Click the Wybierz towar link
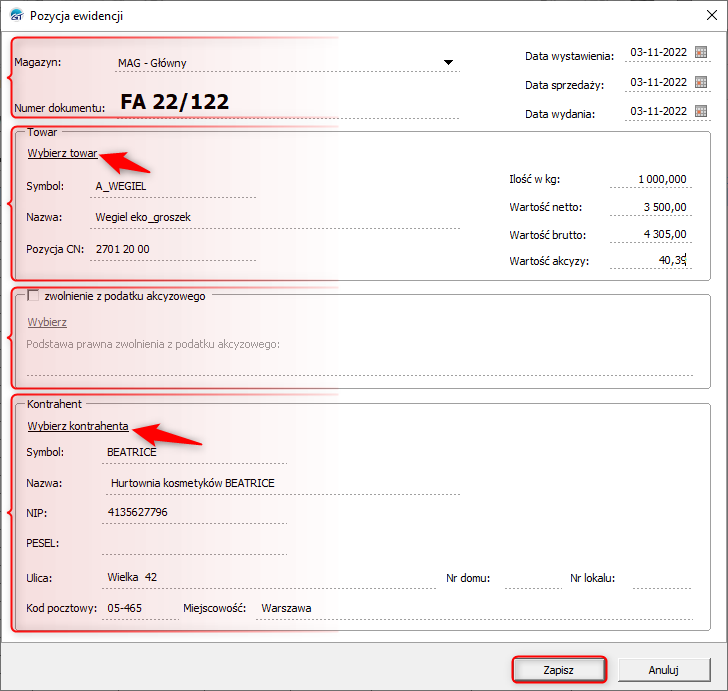 (x=62, y=153)
